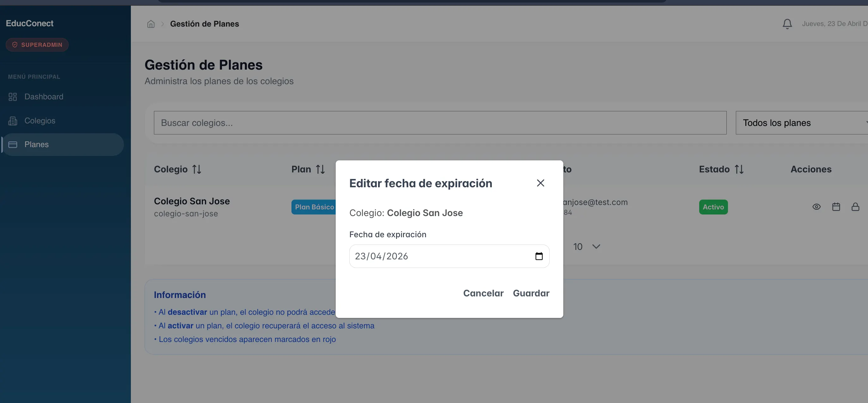Open Colegios in the sidebar
The height and width of the screenshot is (403, 868).
[x=40, y=121]
